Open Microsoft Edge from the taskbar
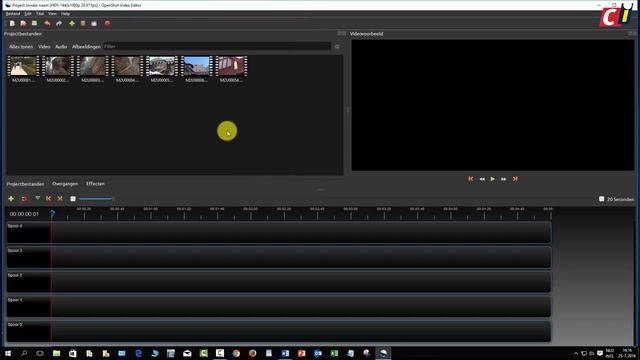The width and height of the screenshot is (640, 360). [x=138, y=353]
